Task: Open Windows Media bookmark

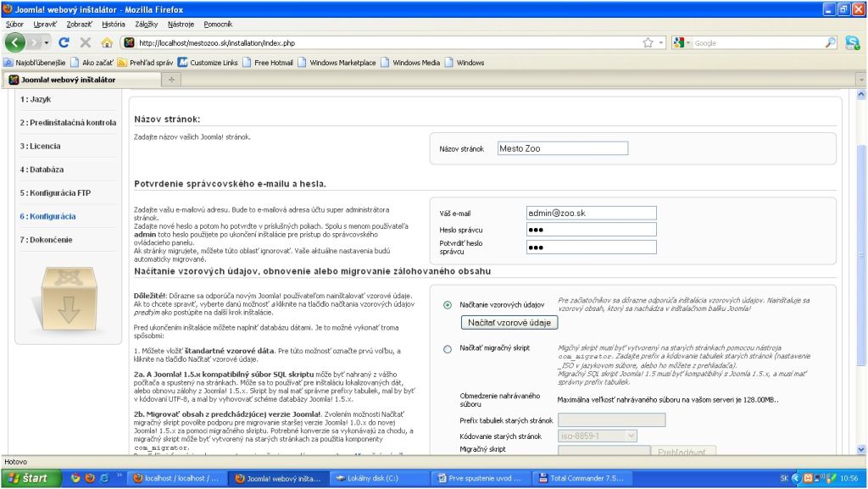Action: [410, 63]
